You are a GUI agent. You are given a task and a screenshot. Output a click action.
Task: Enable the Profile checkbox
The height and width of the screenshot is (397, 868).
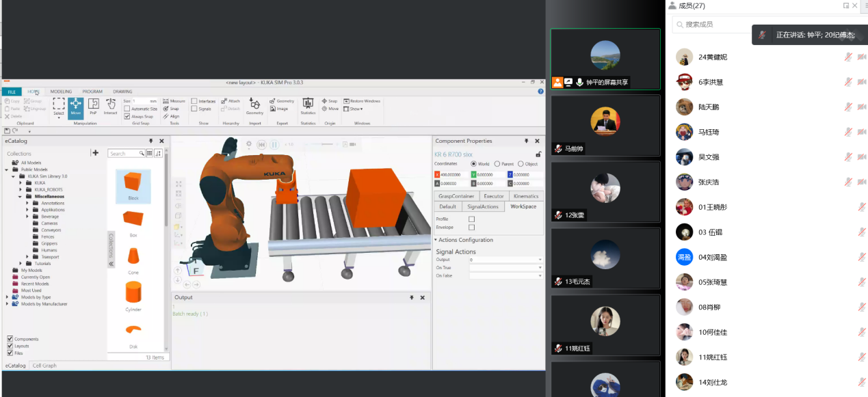click(x=471, y=219)
